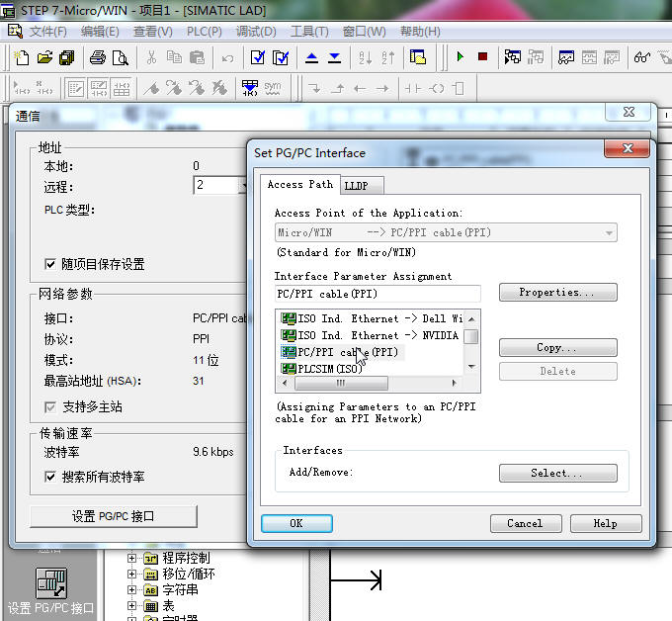The image size is (672, 621).
Task: Click the interface list horizontal scrollbar thumb
Action: coord(341,383)
